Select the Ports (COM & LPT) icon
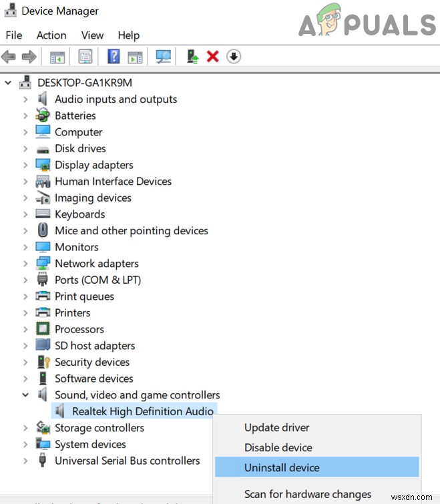 [x=43, y=279]
